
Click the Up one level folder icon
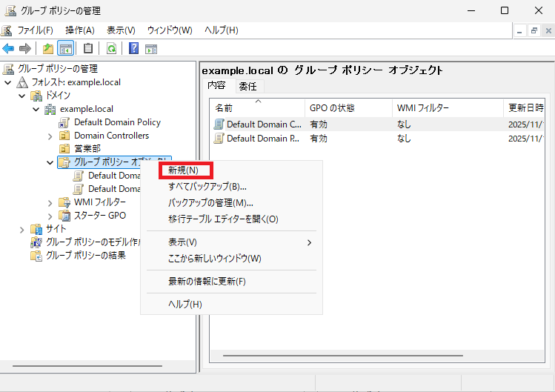pyautogui.click(x=48, y=49)
